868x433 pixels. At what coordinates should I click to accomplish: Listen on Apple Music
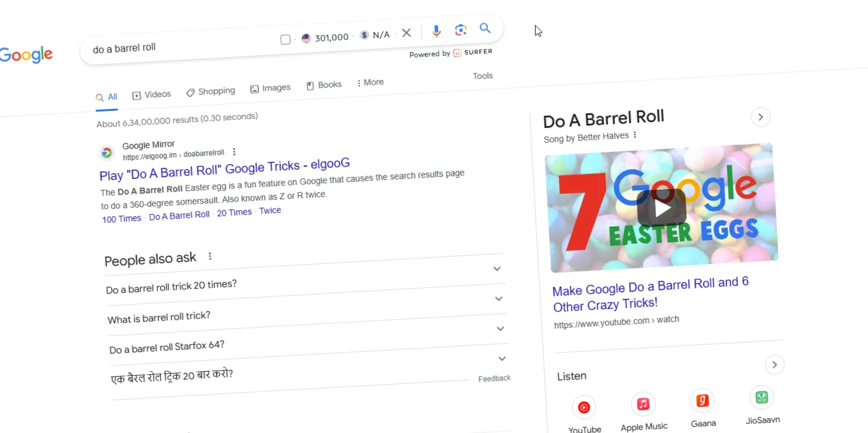[x=643, y=412]
